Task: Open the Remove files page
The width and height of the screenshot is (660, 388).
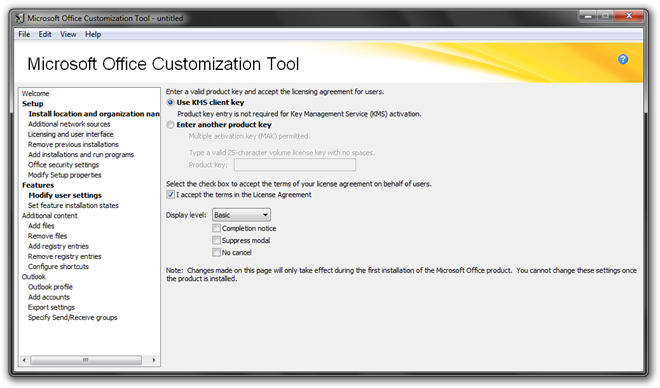Action: click(48, 236)
